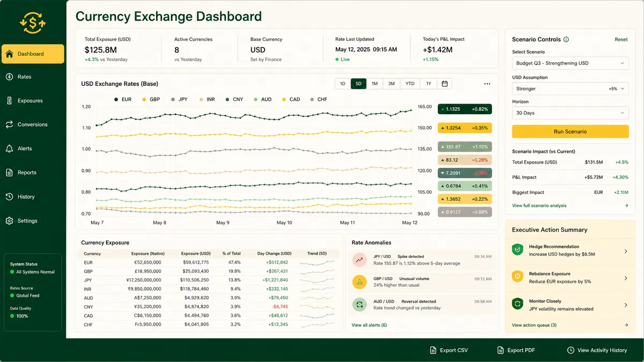The width and height of the screenshot is (644, 362).
Task: Click the Reports document icon
Action: tap(9, 173)
